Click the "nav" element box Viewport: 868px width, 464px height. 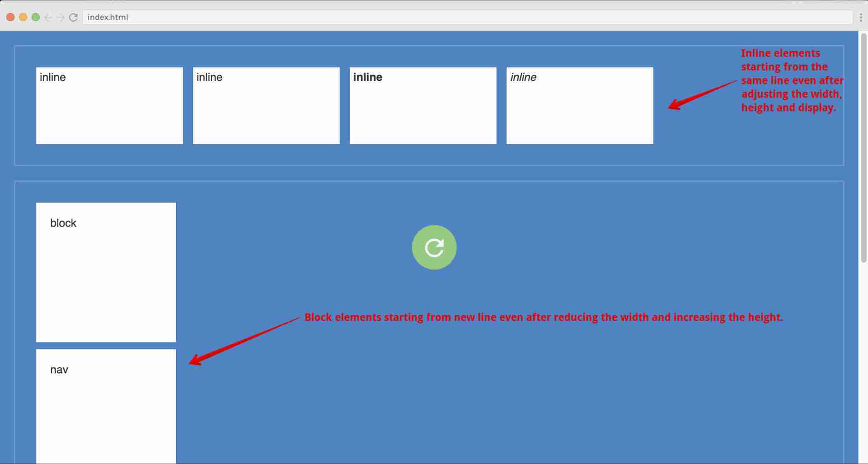pyautogui.click(x=106, y=406)
